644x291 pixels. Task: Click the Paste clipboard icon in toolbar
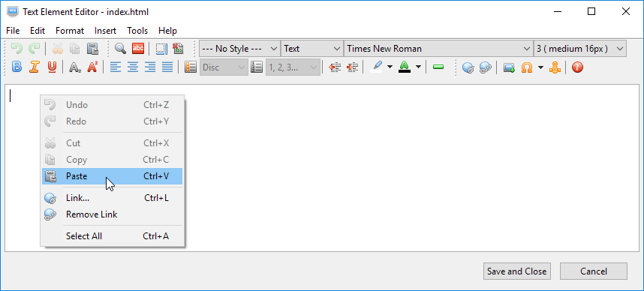[92, 49]
